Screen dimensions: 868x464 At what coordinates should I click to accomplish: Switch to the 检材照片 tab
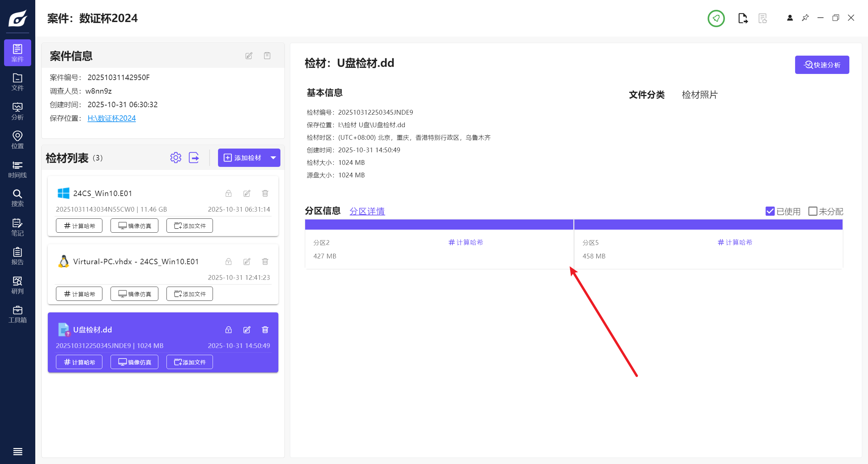(699, 95)
